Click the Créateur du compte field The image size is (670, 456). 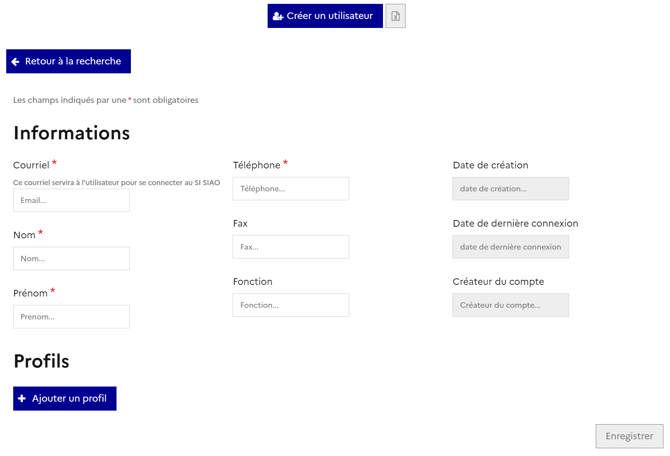click(510, 305)
